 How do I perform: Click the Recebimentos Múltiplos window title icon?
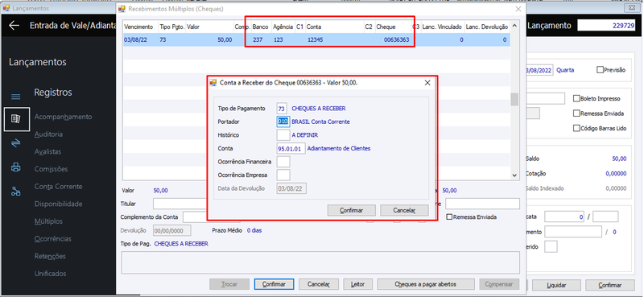coord(122,8)
